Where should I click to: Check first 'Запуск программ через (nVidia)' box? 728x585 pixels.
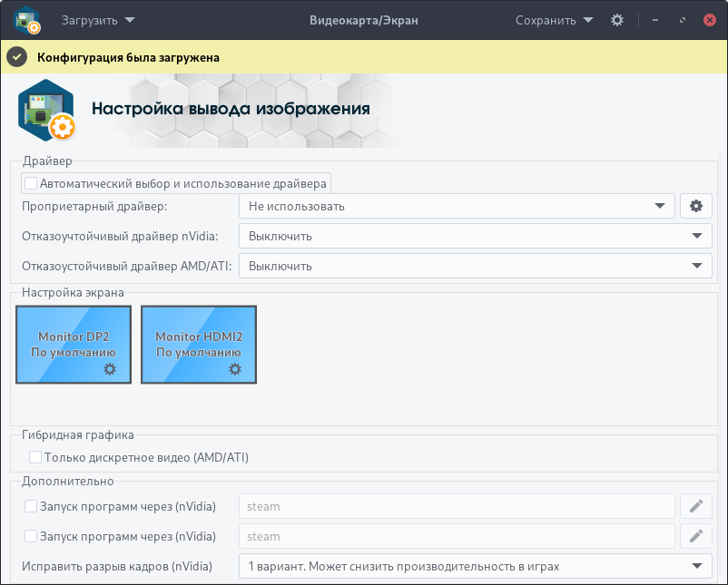click(31, 506)
